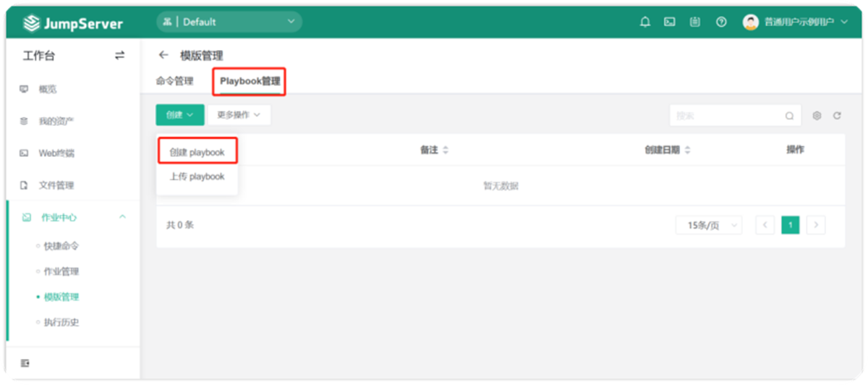Open the 创建 dropdown button
The height and width of the screenshot is (385, 868).
click(x=180, y=114)
